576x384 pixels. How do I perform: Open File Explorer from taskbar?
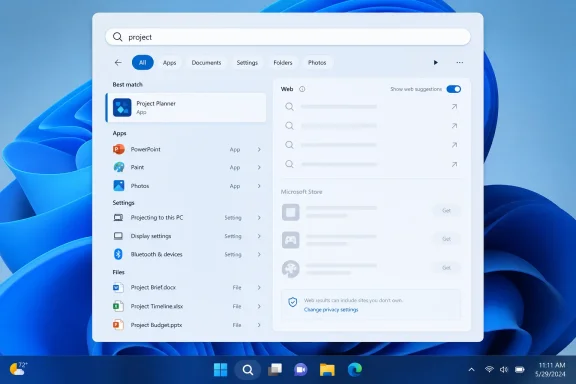click(327, 370)
